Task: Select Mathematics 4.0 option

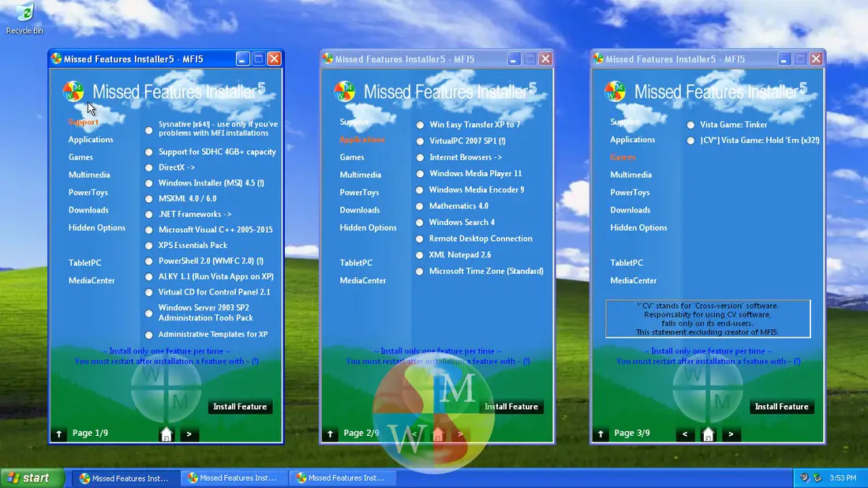Action: pos(420,206)
